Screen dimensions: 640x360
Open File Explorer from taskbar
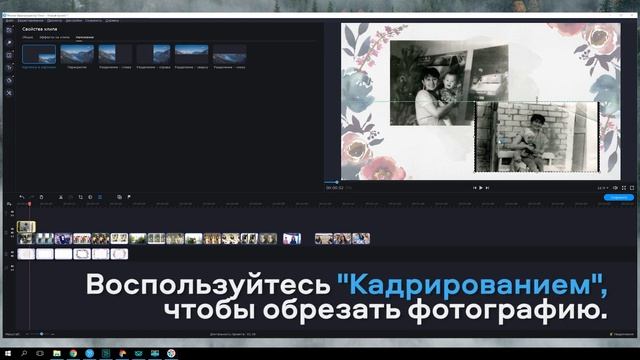[x=57, y=353]
